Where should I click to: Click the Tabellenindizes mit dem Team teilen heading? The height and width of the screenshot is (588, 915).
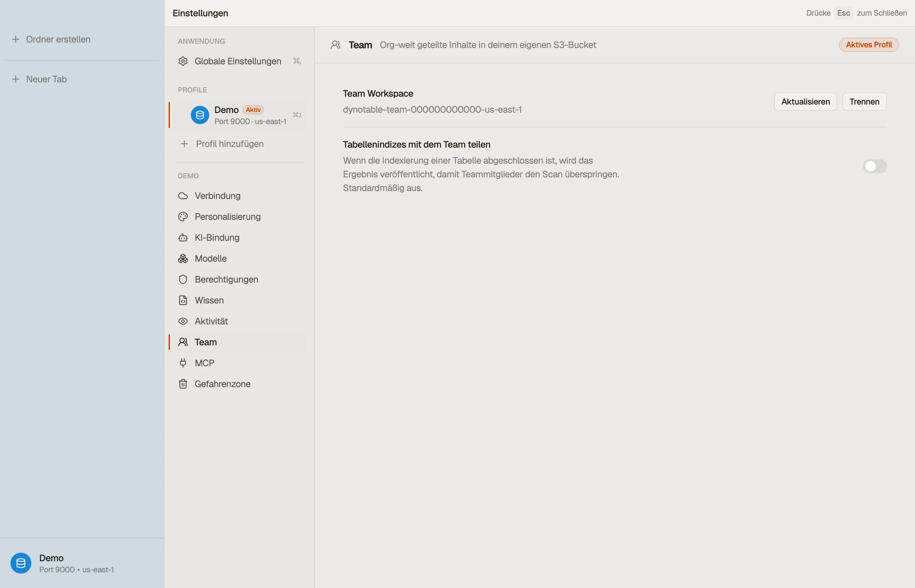[x=417, y=145]
